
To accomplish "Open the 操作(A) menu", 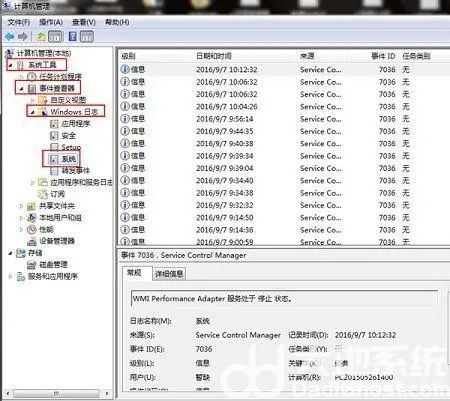I will pos(51,22).
